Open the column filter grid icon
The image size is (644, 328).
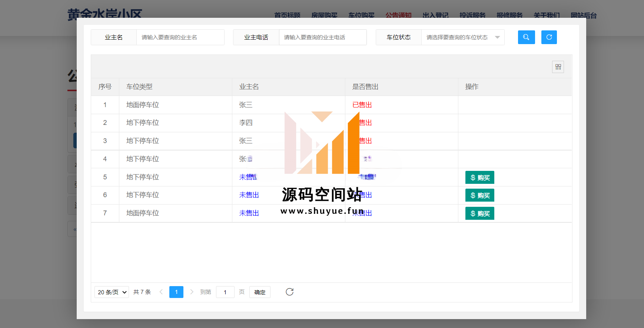tap(558, 67)
